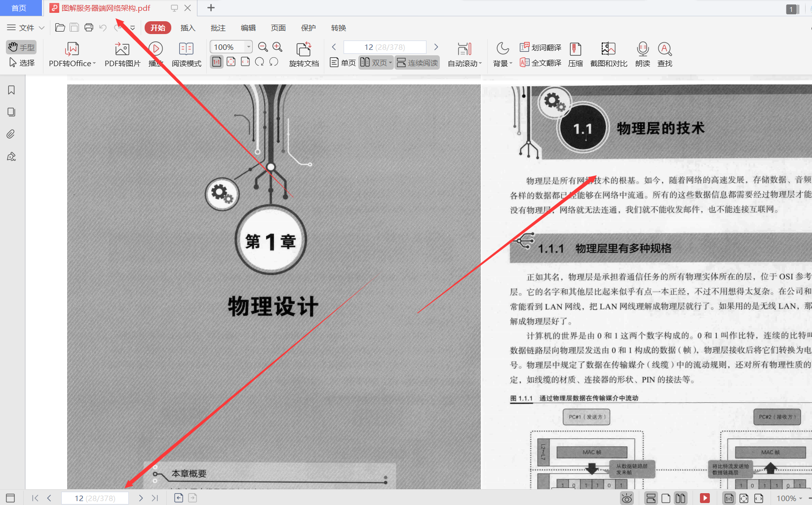Click the 阅读模式 reading mode icon
This screenshot has height=505, width=812.
[186, 54]
